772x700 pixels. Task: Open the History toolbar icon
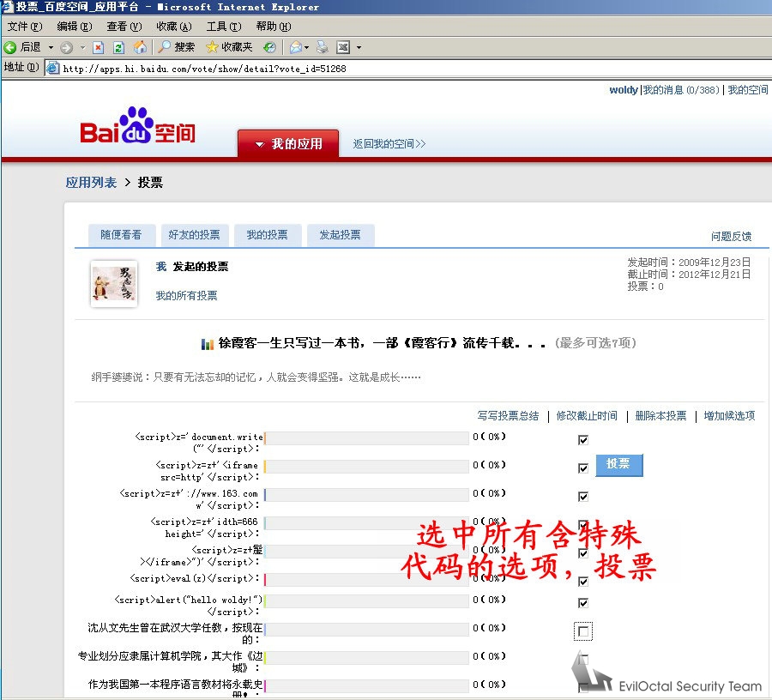coord(269,47)
